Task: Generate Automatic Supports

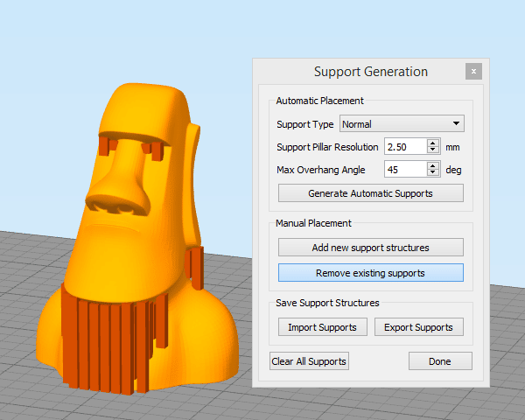Action: [371, 193]
